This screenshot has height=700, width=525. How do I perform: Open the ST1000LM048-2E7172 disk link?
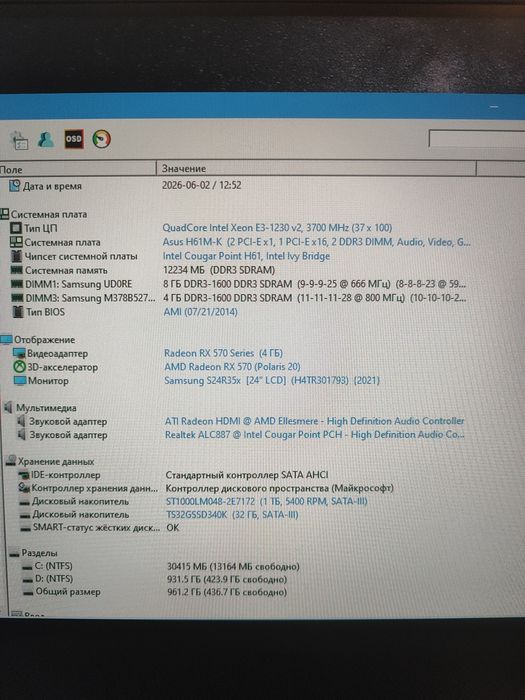click(x=267, y=501)
